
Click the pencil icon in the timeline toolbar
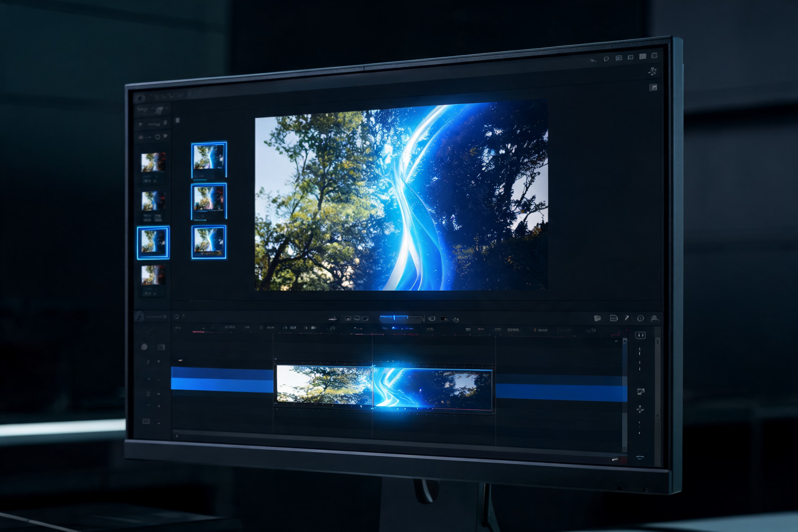click(627, 318)
